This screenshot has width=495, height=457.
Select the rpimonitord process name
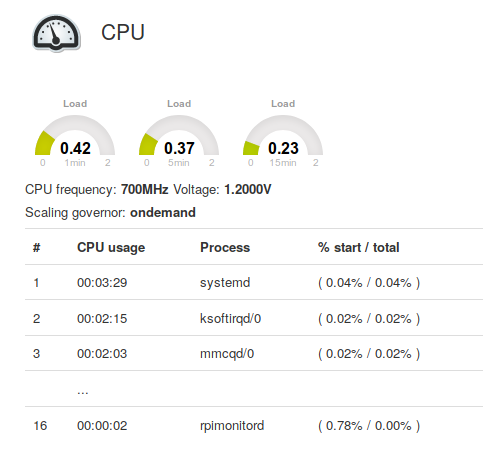pyautogui.click(x=232, y=426)
